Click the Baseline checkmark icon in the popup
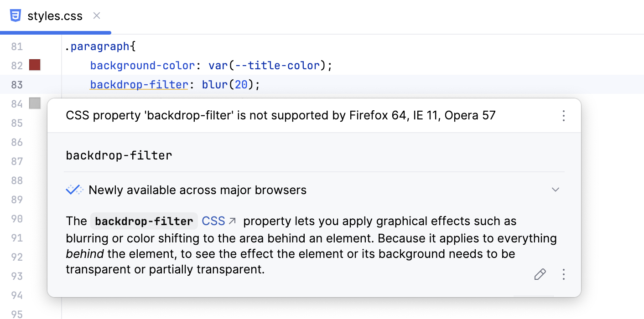Viewport: 644px width, 319px height. [x=74, y=190]
